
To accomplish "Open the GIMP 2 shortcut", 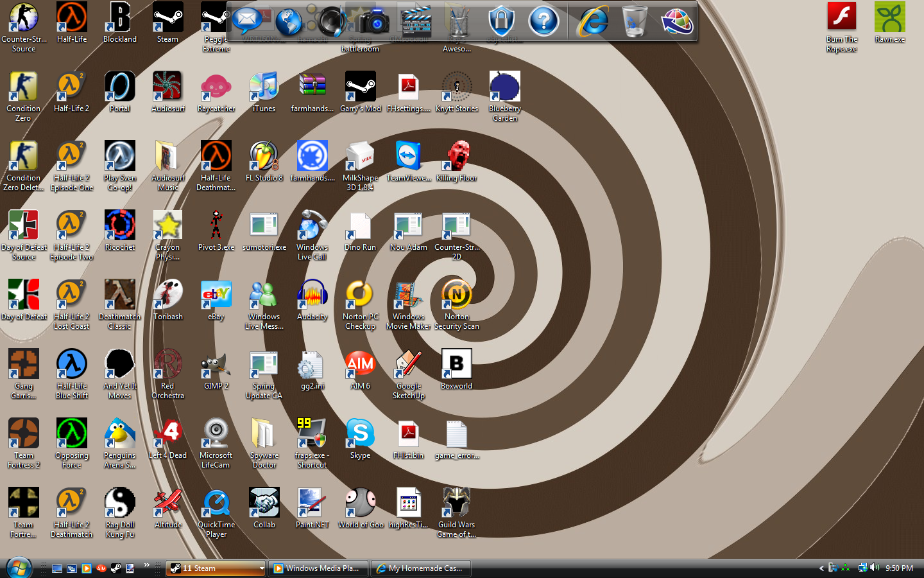I will click(x=216, y=369).
